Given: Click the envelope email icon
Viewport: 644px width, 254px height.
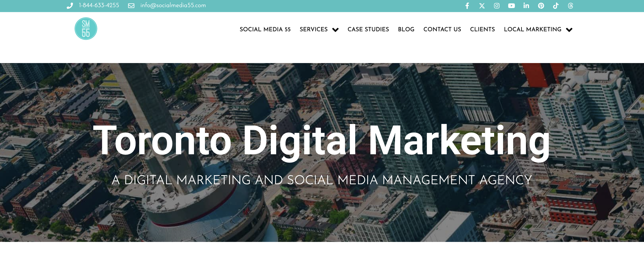Looking at the screenshot, I should coord(131,6).
